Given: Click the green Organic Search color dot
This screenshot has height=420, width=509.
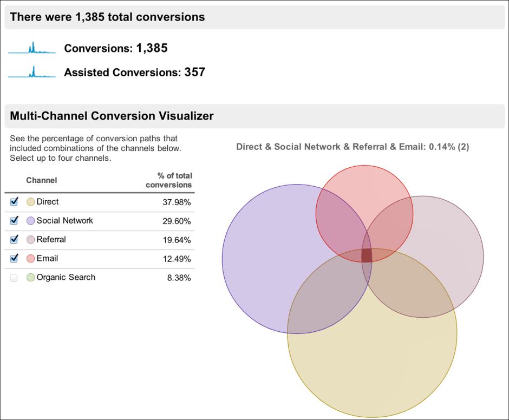Looking at the screenshot, I should point(31,278).
